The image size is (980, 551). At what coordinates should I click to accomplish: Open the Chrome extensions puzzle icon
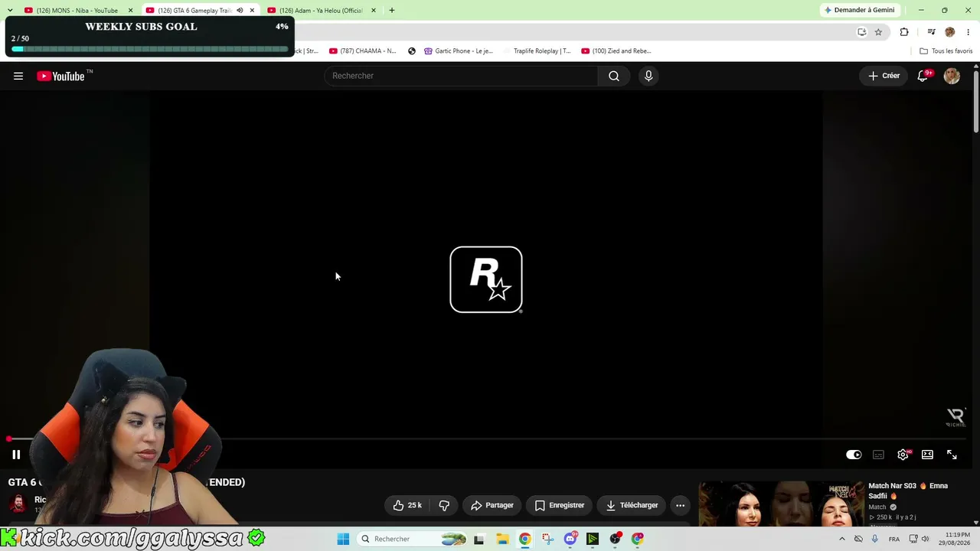click(904, 32)
